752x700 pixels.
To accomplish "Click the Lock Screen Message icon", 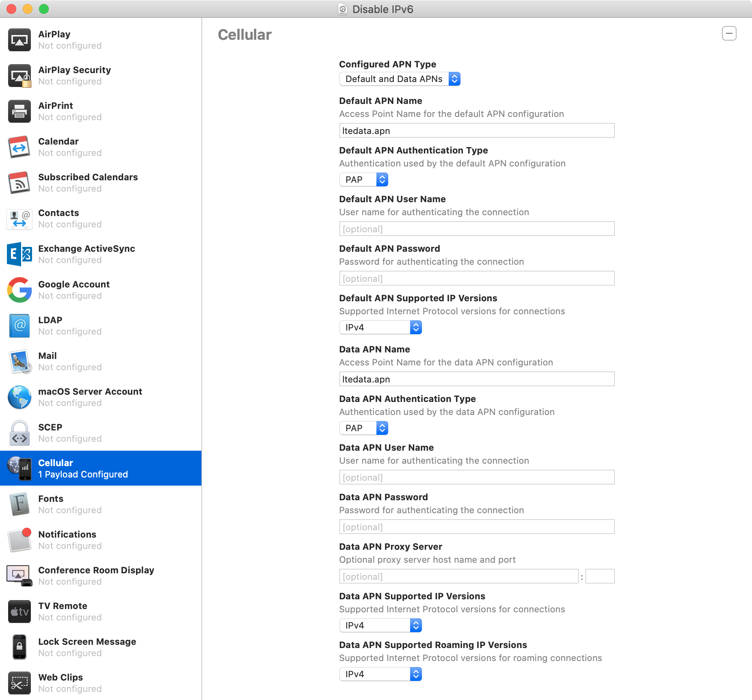I will [x=19, y=647].
